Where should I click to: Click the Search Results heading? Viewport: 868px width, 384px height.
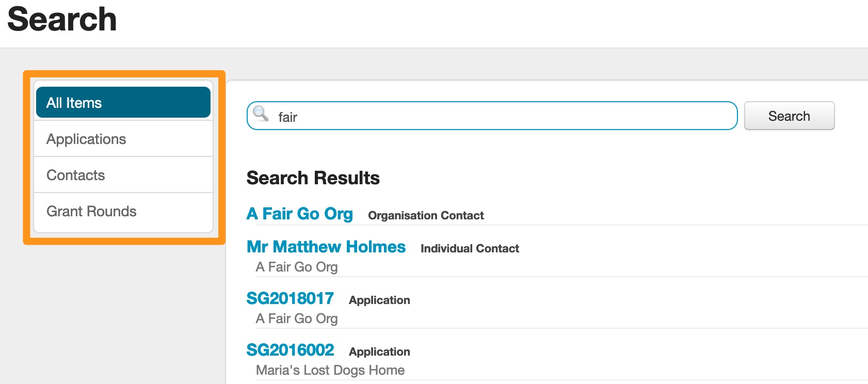(x=313, y=178)
